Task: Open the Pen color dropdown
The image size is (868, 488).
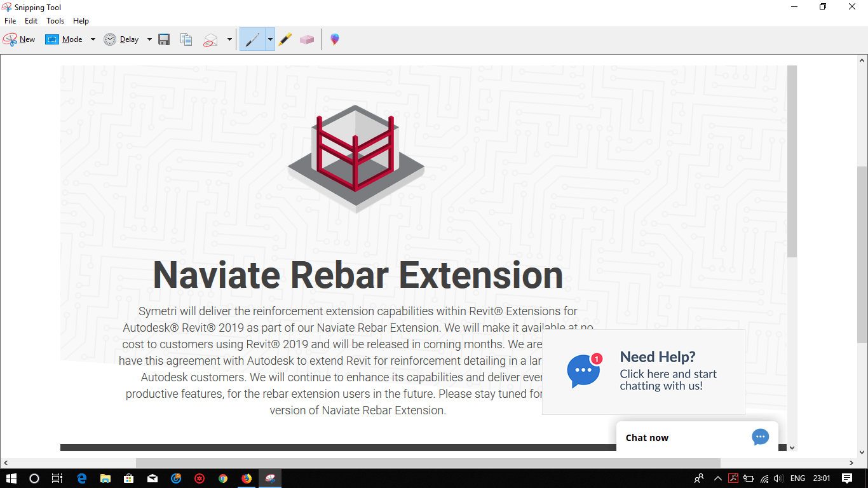Action: (270, 39)
